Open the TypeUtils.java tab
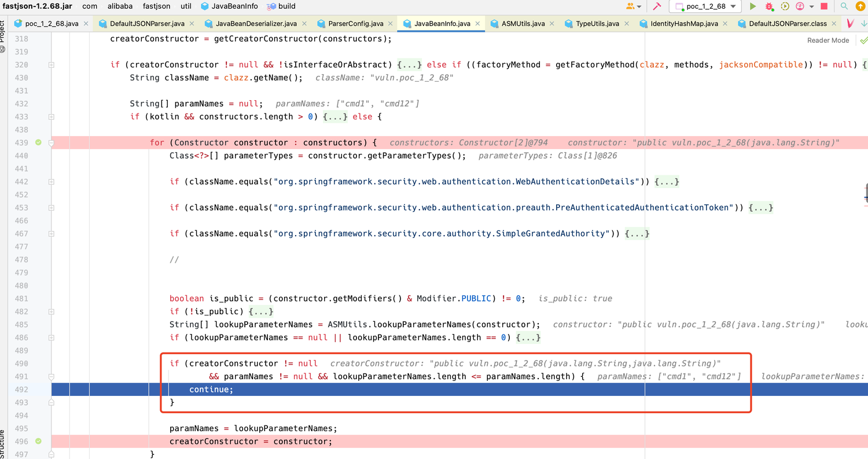Viewport: 868px width, 459px height. [597, 24]
